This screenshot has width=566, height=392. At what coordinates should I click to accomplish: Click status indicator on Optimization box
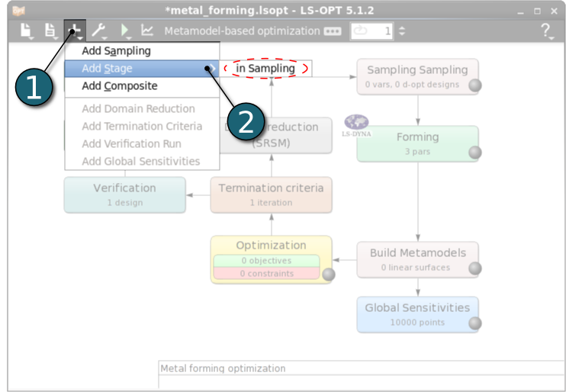coord(329,275)
